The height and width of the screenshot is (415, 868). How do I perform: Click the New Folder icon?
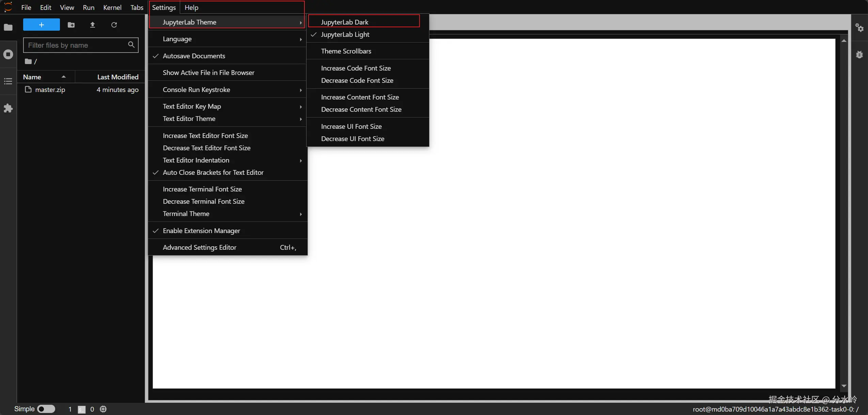click(x=71, y=25)
